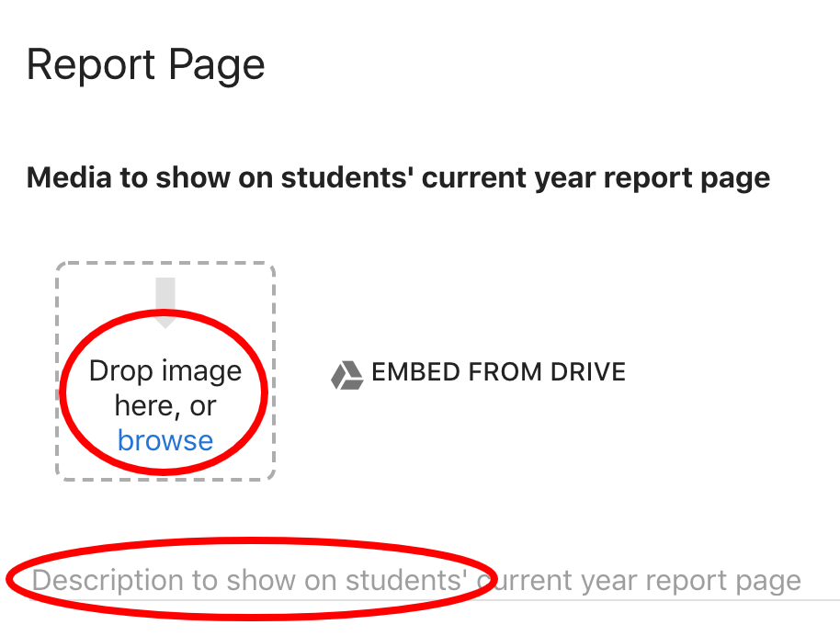
Task: Select the Report Page heading
Action: pos(146,65)
